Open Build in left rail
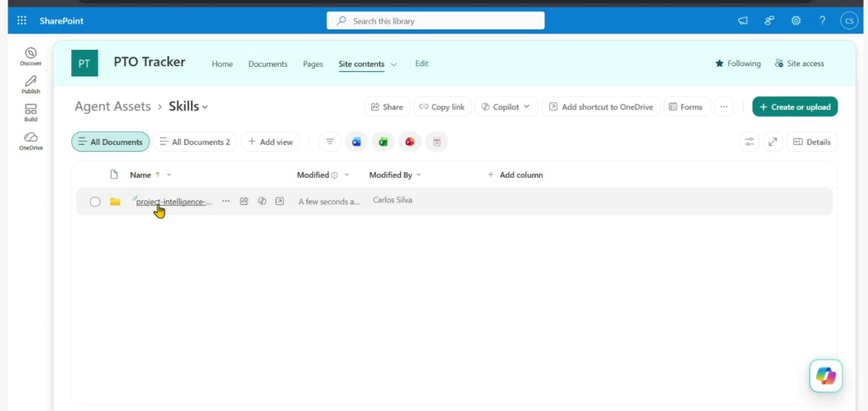868x411 pixels. [x=31, y=113]
